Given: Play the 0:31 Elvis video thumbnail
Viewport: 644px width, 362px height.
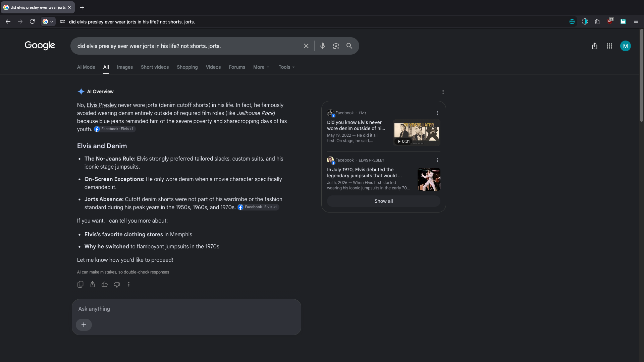Looking at the screenshot, I should pos(417,132).
